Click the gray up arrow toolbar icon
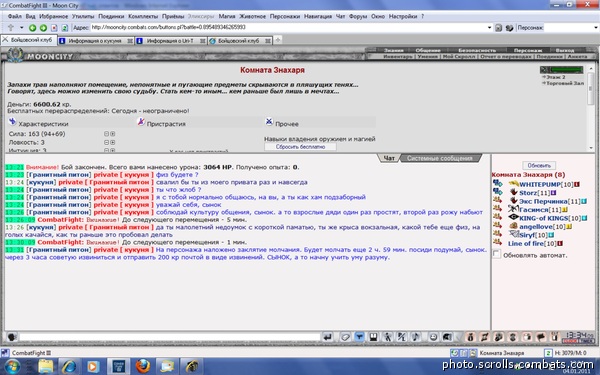The image size is (600, 375). (x=11, y=28)
